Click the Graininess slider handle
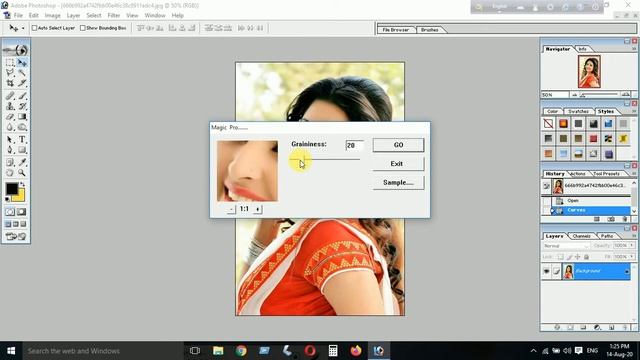Image resolution: width=640 pixels, height=360 pixels. tap(304, 159)
